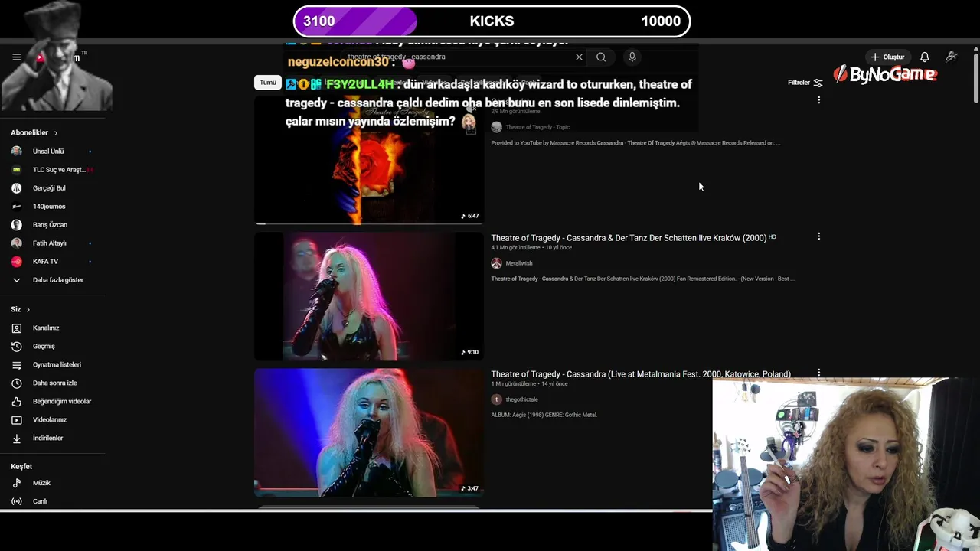Open the first Cassandra video thumbnail 6:47
Image resolution: width=980 pixels, height=551 pixels.
click(369, 160)
